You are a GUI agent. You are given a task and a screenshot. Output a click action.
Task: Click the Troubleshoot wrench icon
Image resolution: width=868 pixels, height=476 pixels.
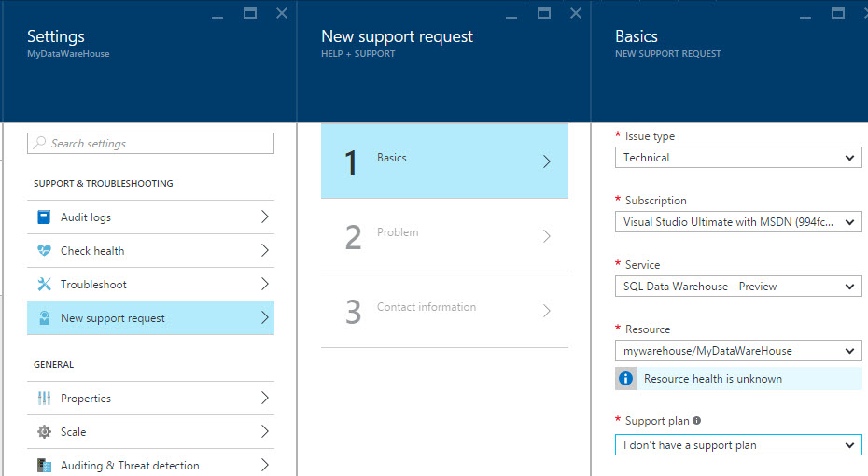click(x=44, y=285)
